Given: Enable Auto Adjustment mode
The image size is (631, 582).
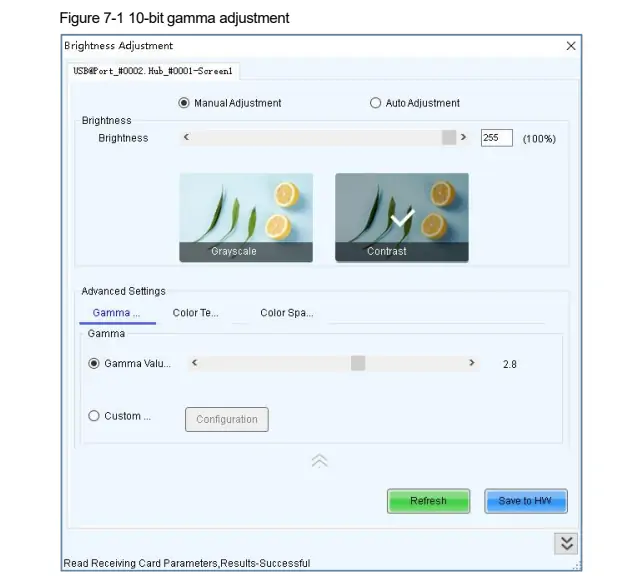Looking at the screenshot, I should coord(376,103).
